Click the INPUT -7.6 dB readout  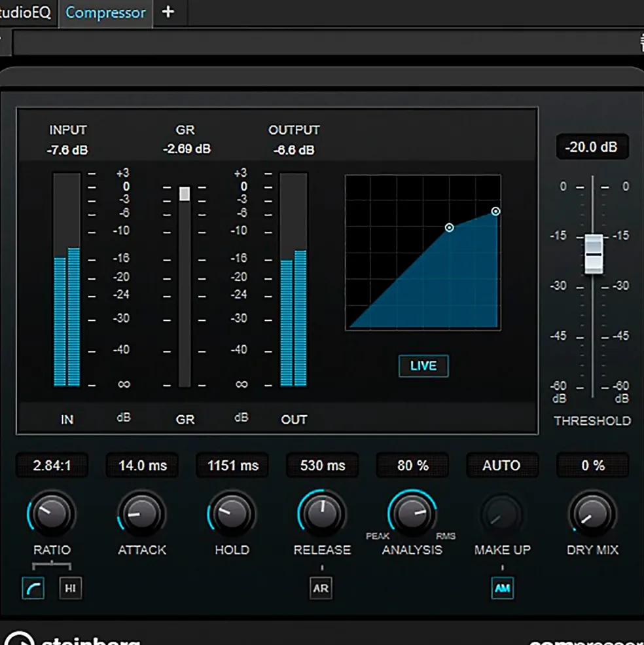click(x=67, y=150)
